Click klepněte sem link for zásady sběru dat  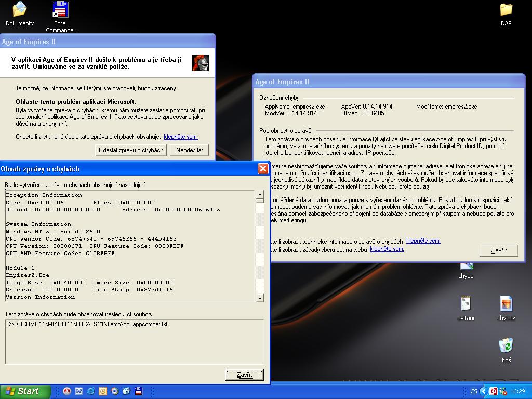387,249
